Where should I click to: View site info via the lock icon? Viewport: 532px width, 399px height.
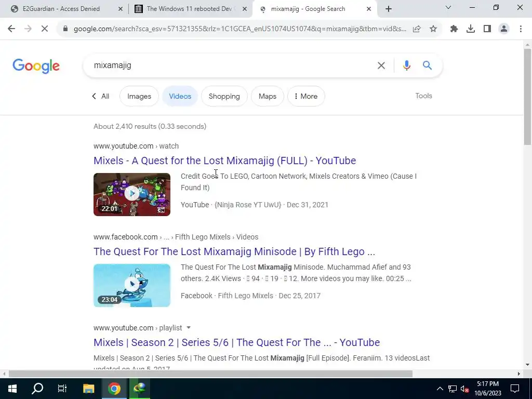coord(65,29)
